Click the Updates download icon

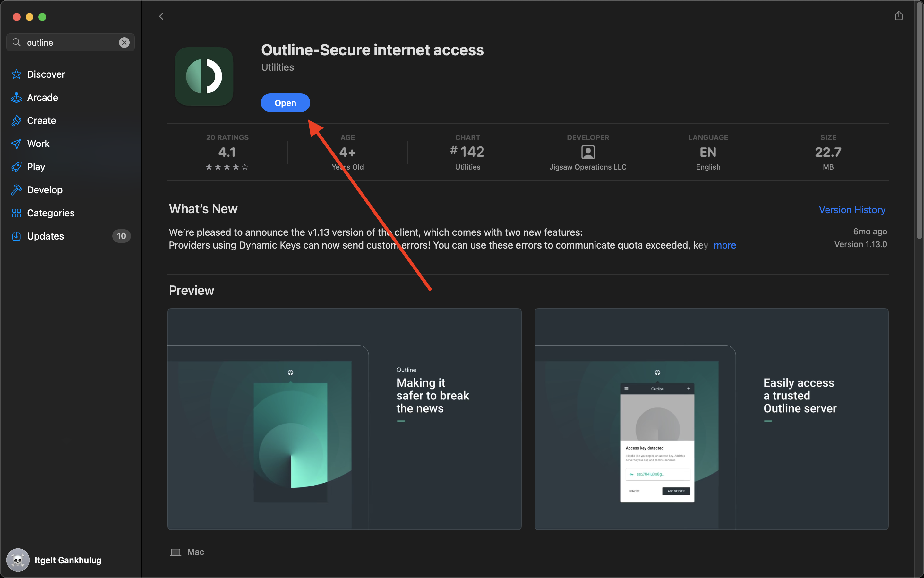tap(16, 236)
